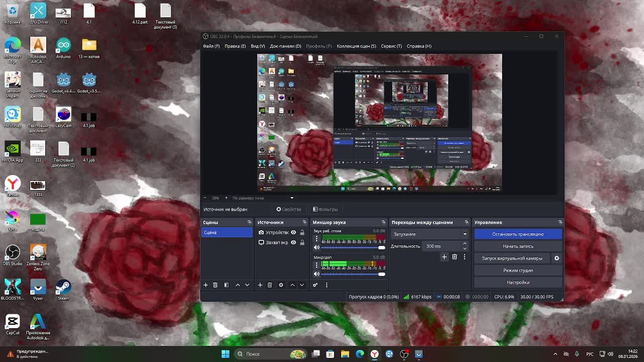Open the Коллекция сцен menu
The image size is (644, 362).
[356, 46]
